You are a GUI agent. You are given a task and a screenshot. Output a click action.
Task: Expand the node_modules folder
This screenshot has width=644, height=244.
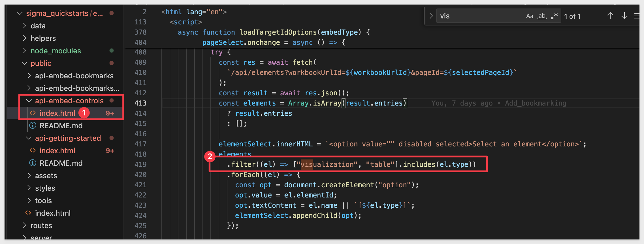click(x=25, y=51)
